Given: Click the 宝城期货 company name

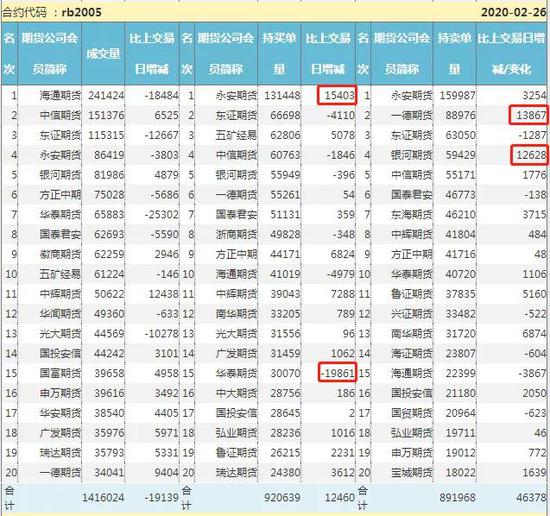Looking at the screenshot, I should click(x=412, y=473).
